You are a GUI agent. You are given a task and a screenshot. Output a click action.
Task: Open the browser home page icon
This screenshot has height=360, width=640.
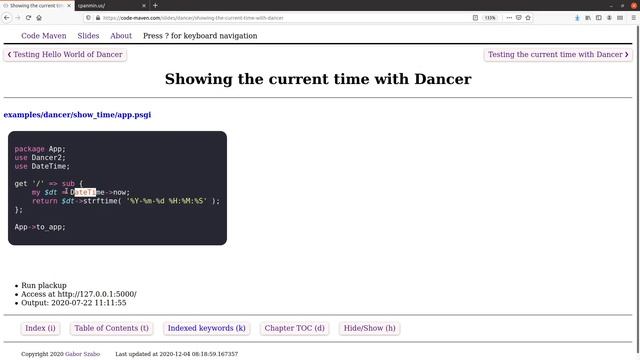(x=39, y=18)
